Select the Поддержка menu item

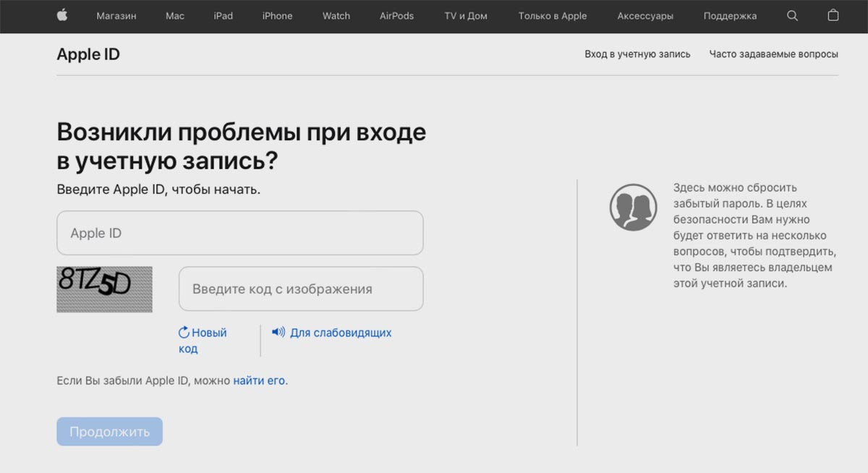click(x=730, y=16)
